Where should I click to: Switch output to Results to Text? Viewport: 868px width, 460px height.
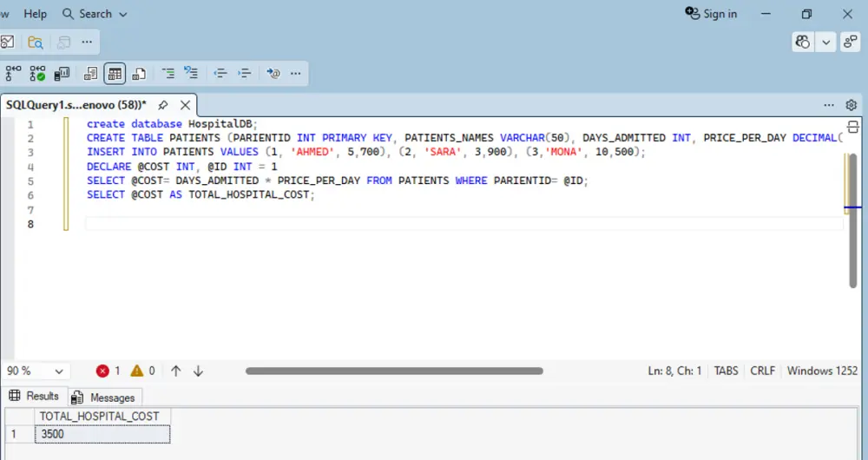pyautogui.click(x=90, y=73)
